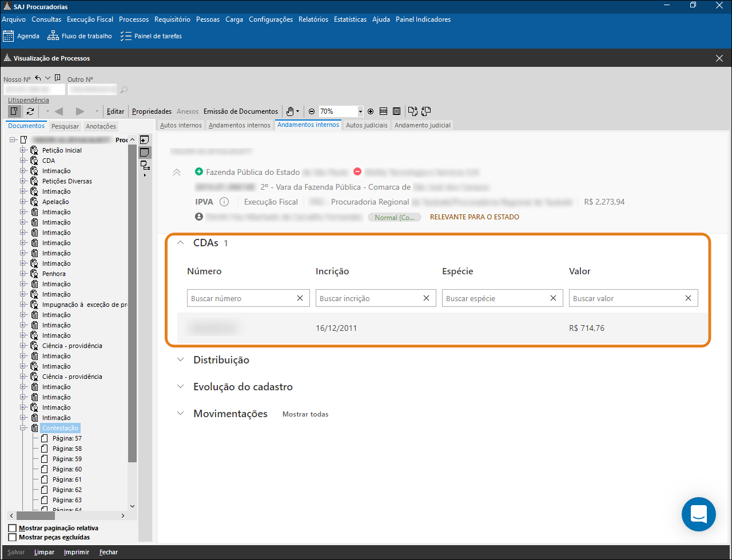Collapse the CDAs section chevron
This screenshot has width=732, height=560.
point(181,243)
